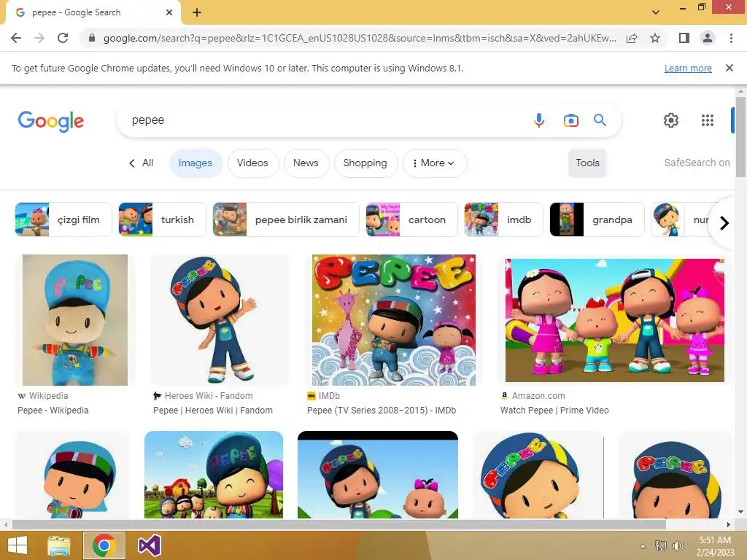Open Heroes Wiki Pepee waving image

(220, 320)
